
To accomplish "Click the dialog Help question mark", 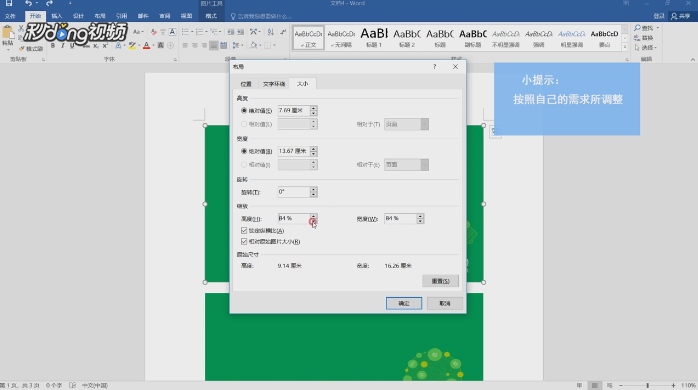I will (434, 67).
